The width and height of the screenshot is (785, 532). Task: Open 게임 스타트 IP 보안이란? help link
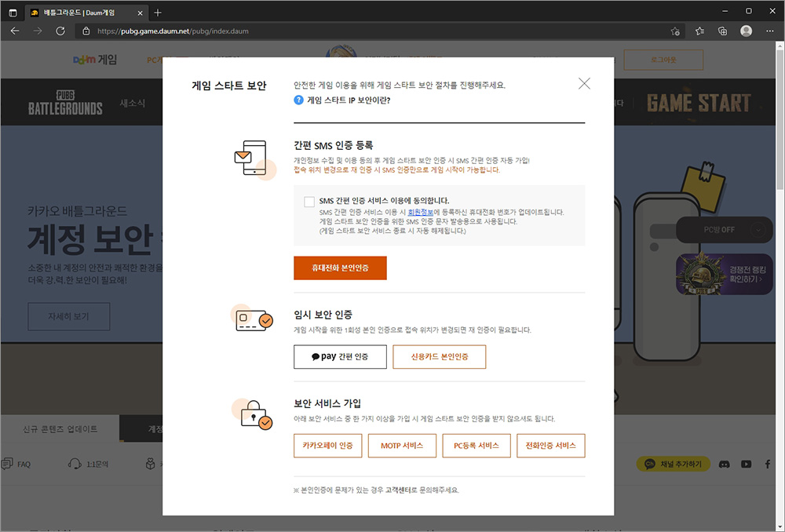click(x=349, y=100)
